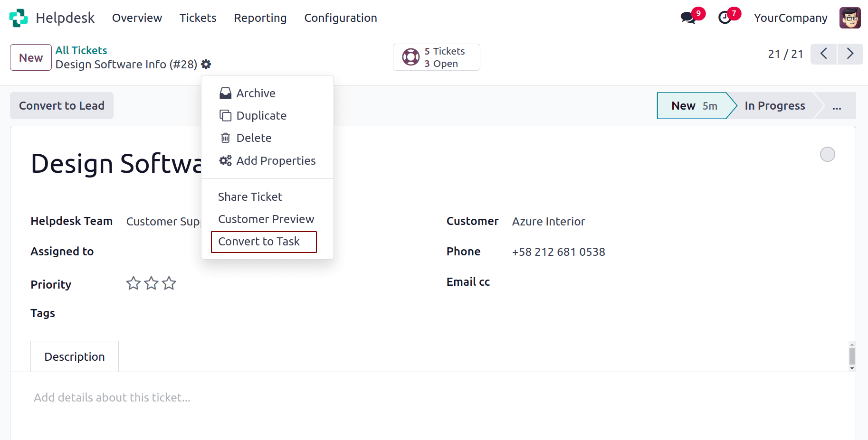Set high priority using the third star
The height and width of the screenshot is (440, 868).
click(169, 283)
